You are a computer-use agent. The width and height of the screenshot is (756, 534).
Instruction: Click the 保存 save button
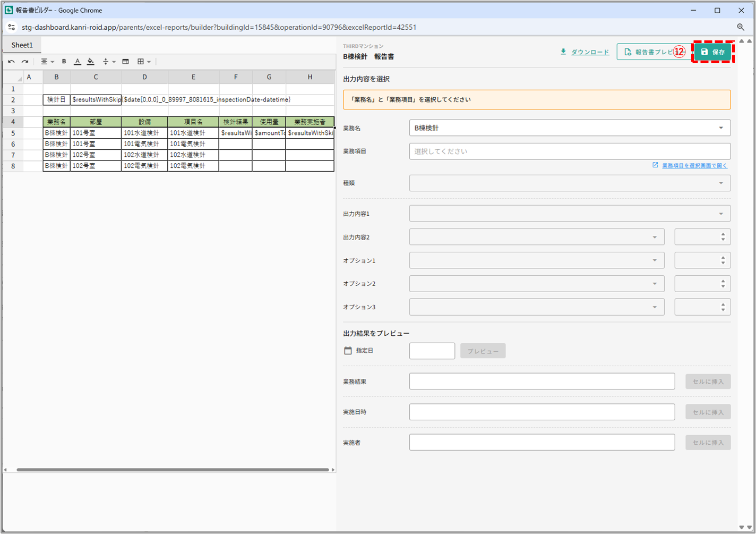coord(713,52)
